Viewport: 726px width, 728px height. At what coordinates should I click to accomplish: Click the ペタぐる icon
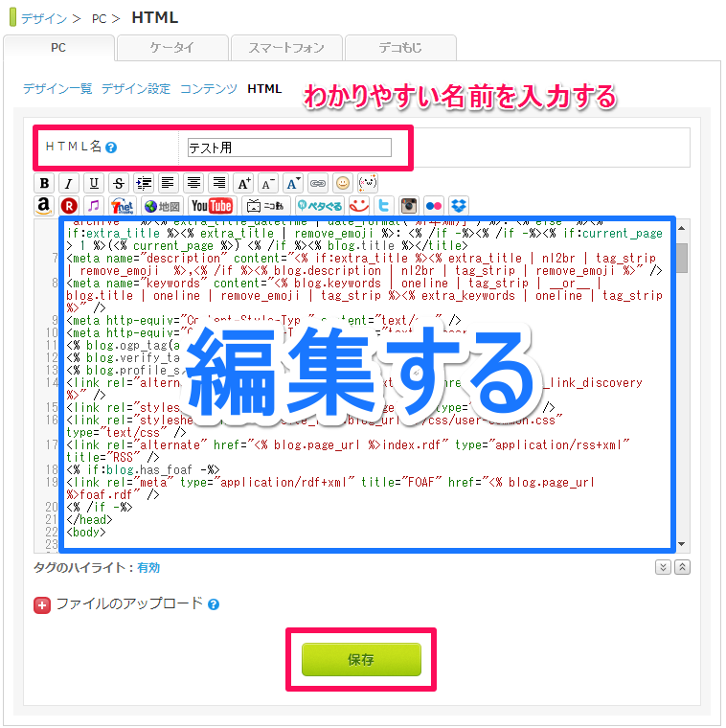[x=319, y=206]
